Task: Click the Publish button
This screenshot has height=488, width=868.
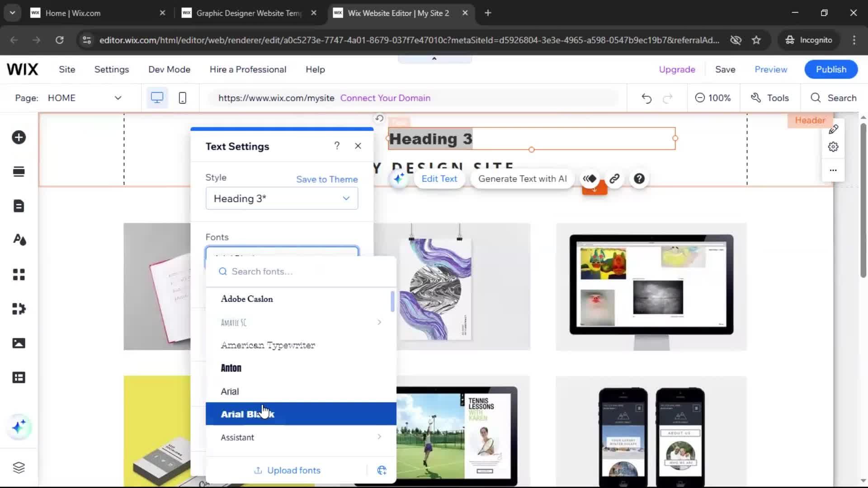Action: (x=831, y=70)
